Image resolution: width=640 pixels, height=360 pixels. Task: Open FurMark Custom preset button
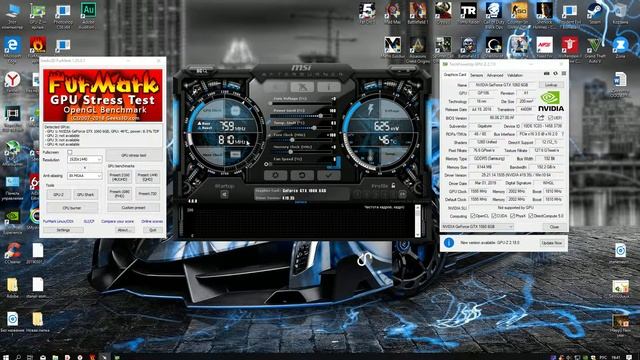click(x=133, y=208)
